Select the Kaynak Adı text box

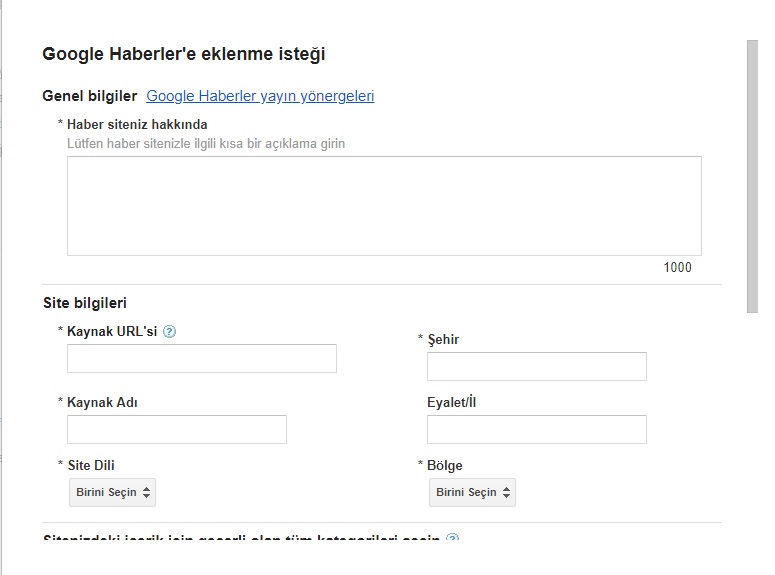[176, 429]
